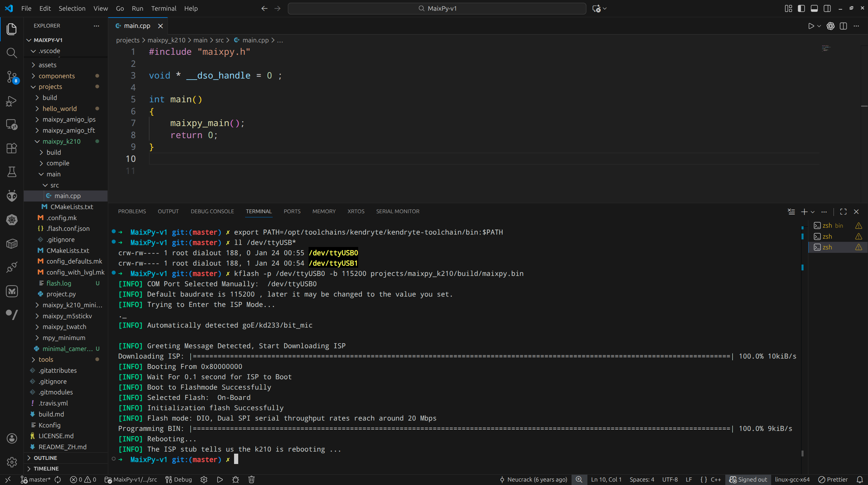Open the new terminal launch profile dropdown
Screen dimensions: 868x485
click(x=813, y=212)
